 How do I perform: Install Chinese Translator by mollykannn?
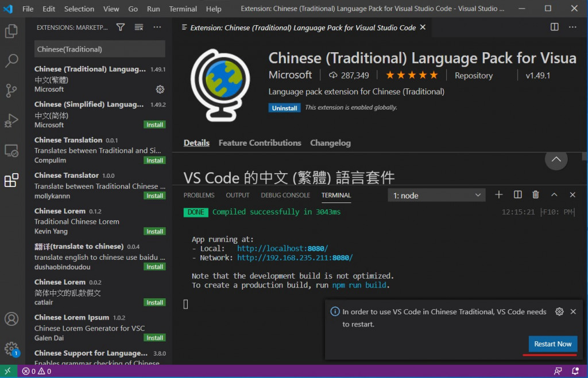click(x=154, y=196)
